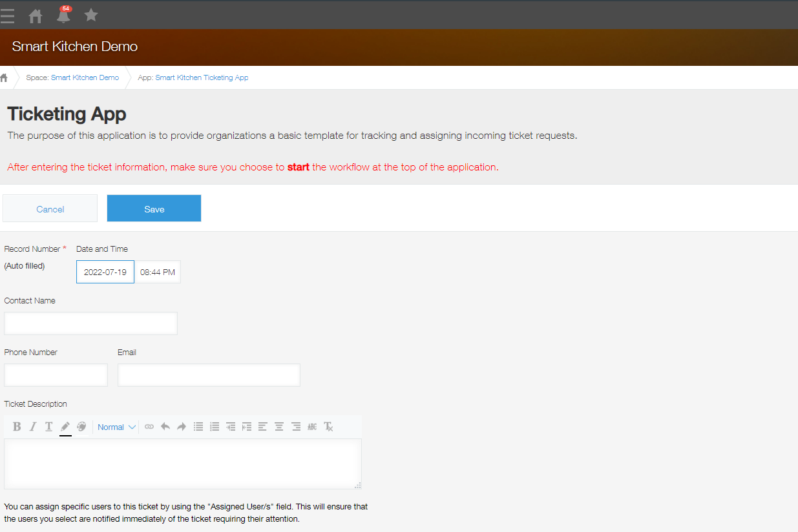Image resolution: width=798 pixels, height=532 pixels.
Task: Expand the Normal font size dropdown
Action: click(116, 427)
